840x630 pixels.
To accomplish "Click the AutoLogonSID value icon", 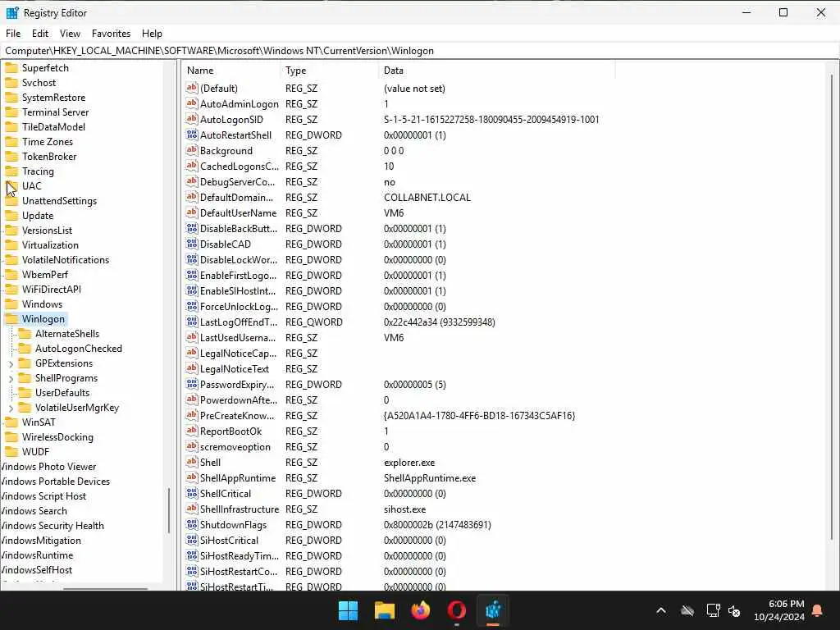I will [192, 119].
